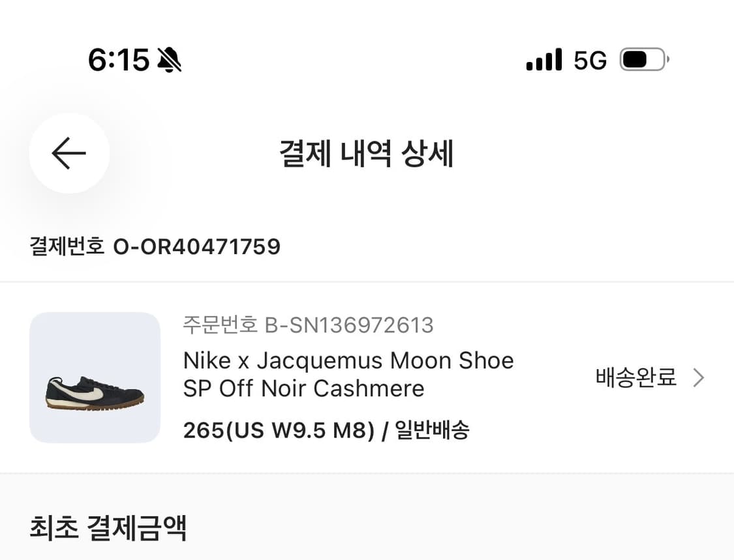734x560 pixels.
Task: Tap the 최초 결제금액 section header
Action: click(x=108, y=529)
